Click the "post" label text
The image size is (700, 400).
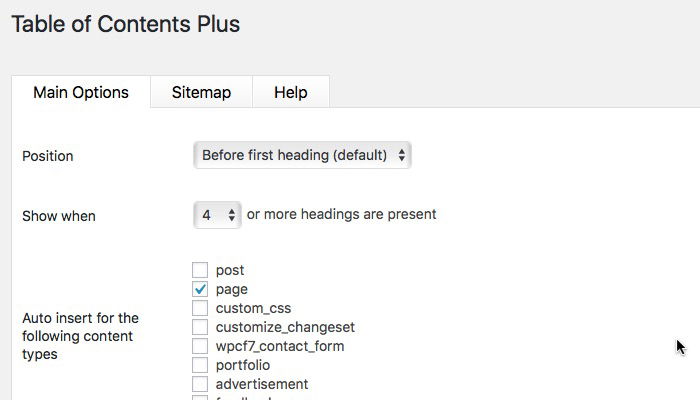230,270
